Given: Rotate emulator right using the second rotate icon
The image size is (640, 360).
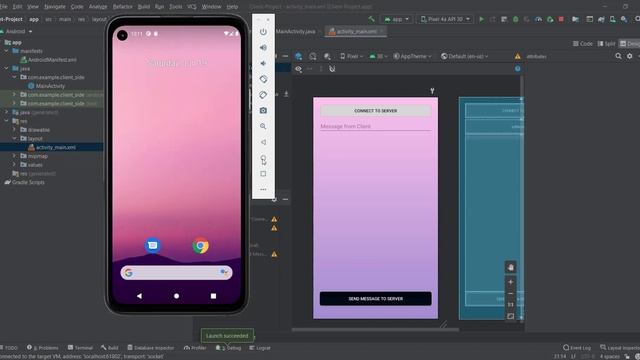Looking at the screenshot, I should 263,95.
